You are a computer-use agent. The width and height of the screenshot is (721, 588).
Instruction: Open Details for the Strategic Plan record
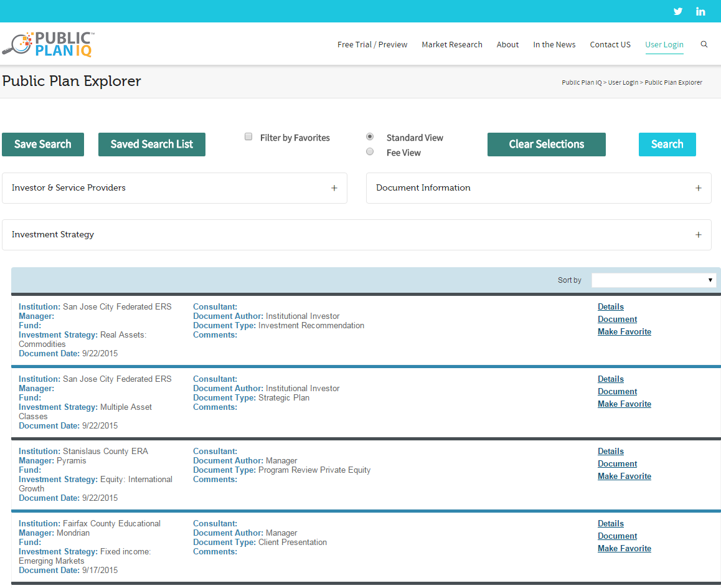[611, 379]
